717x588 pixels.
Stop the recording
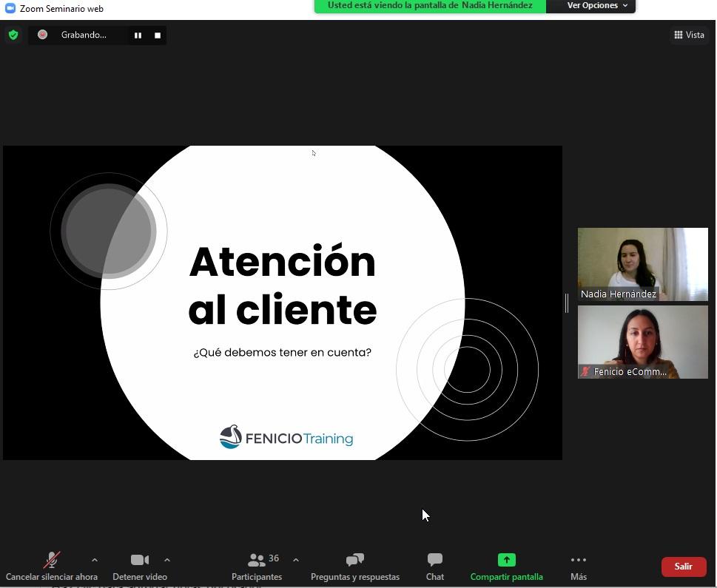click(158, 35)
